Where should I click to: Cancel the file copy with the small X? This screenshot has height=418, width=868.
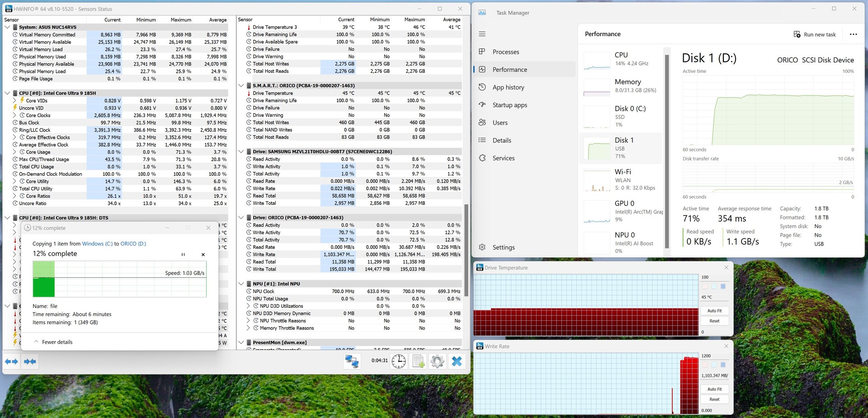click(x=203, y=254)
